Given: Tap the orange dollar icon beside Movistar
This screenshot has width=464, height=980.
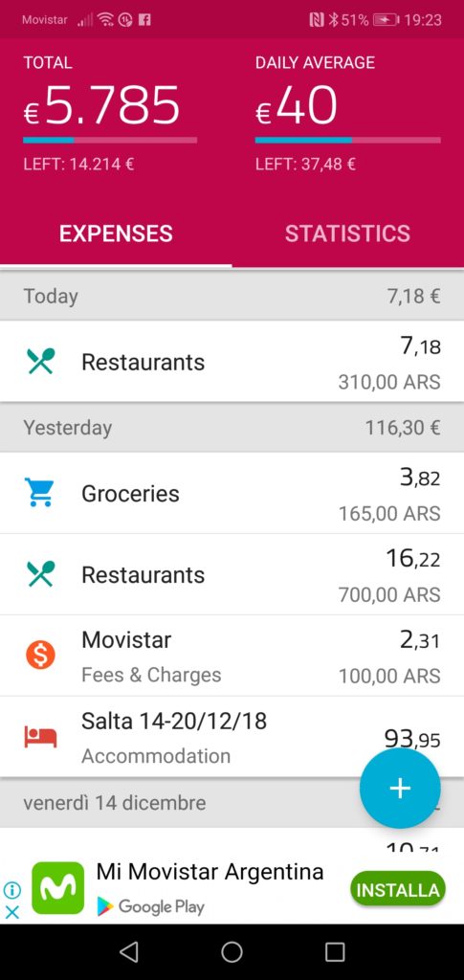Looking at the screenshot, I should (x=40, y=655).
